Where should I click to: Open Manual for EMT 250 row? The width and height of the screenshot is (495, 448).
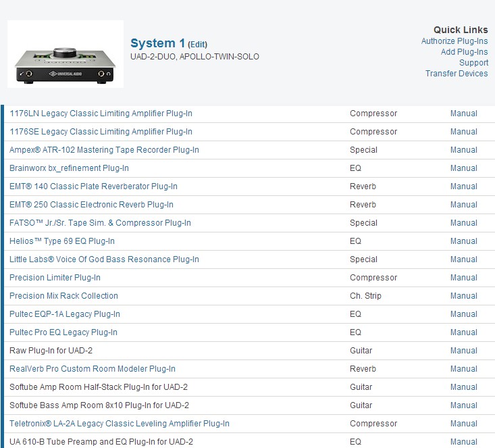(x=464, y=205)
